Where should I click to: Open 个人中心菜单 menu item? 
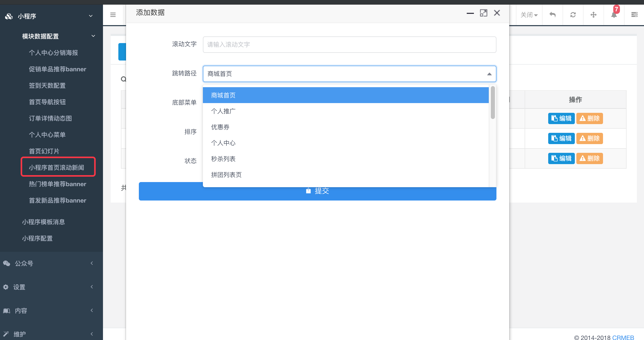pos(47,135)
